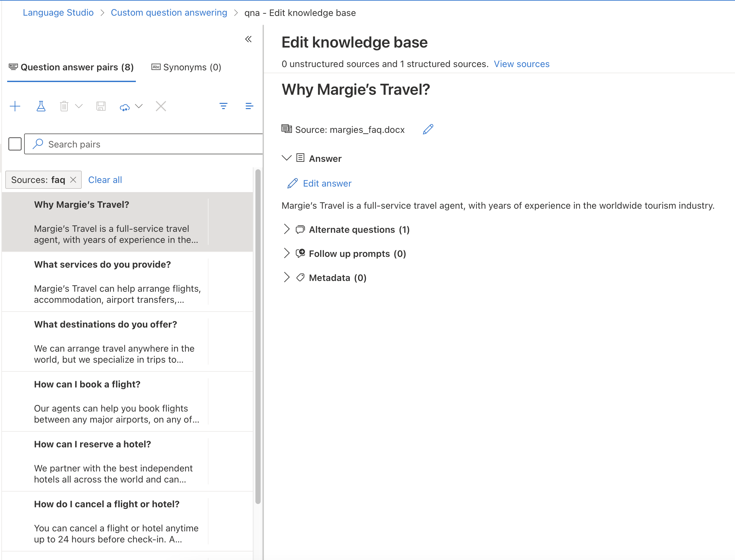Click the cloud suggestions icon
Screen dimensions: 735x560
point(125,107)
